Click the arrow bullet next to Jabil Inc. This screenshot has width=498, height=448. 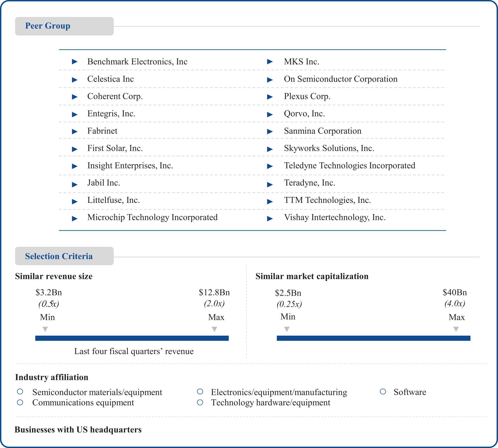(x=75, y=185)
